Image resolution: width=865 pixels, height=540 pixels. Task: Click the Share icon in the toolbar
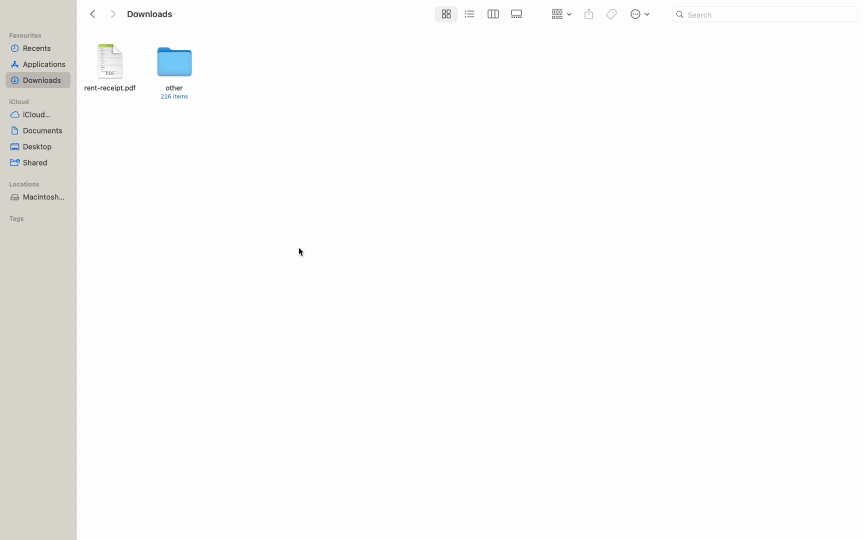pyautogui.click(x=589, y=14)
